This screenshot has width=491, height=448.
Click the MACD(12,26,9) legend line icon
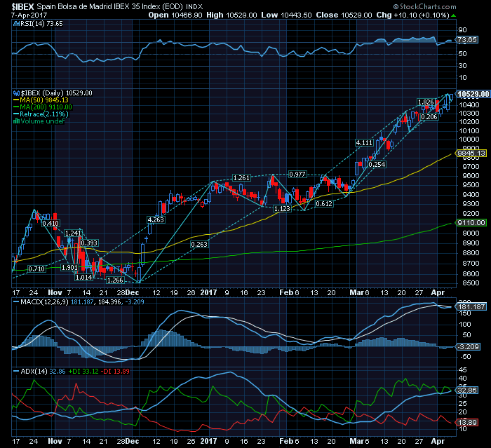coord(16,302)
